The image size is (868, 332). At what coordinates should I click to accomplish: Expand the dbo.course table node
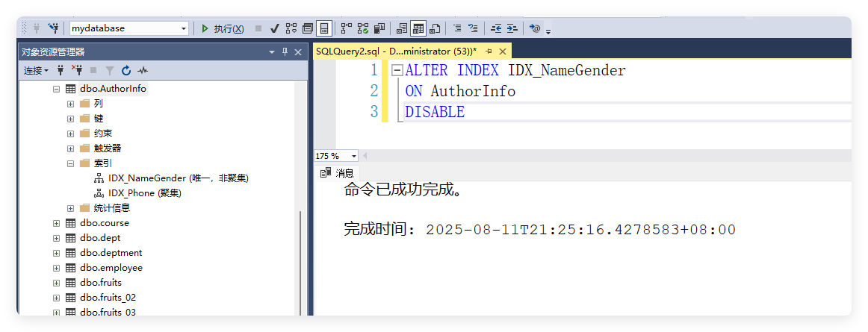pos(56,223)
